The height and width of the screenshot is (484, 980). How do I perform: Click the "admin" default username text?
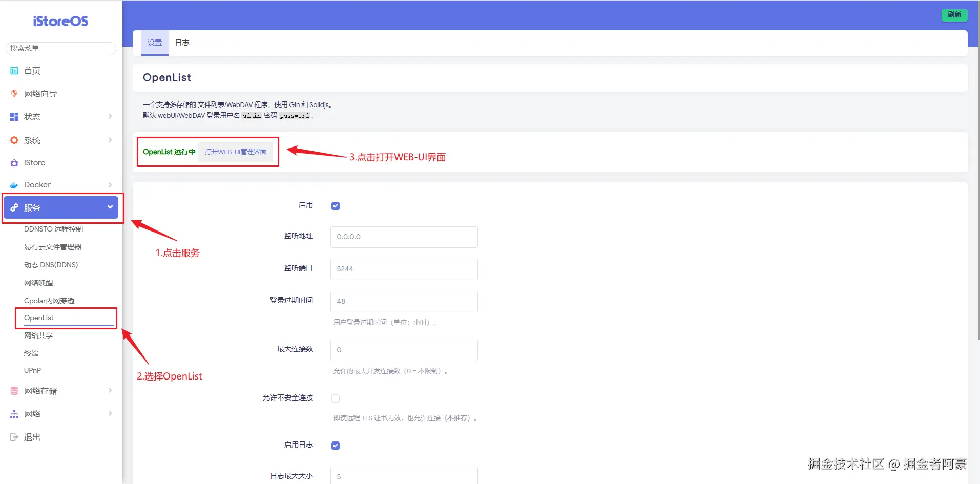click(252, 116)
